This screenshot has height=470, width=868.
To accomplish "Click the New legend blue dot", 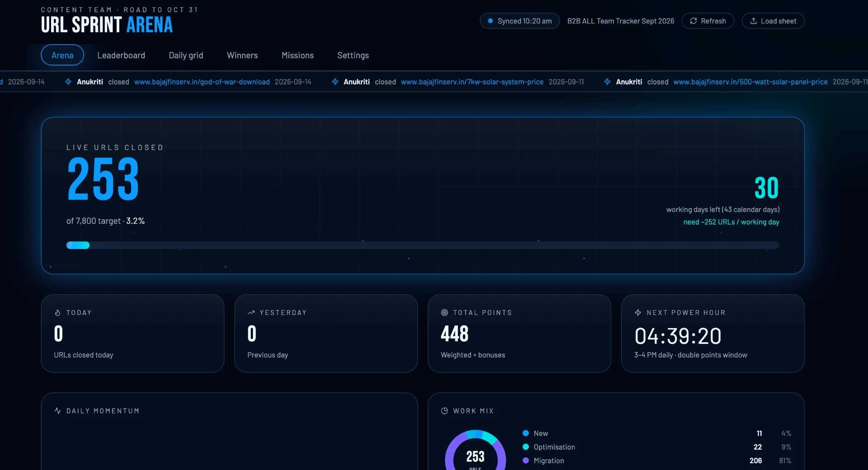I will tap(526, 433).
